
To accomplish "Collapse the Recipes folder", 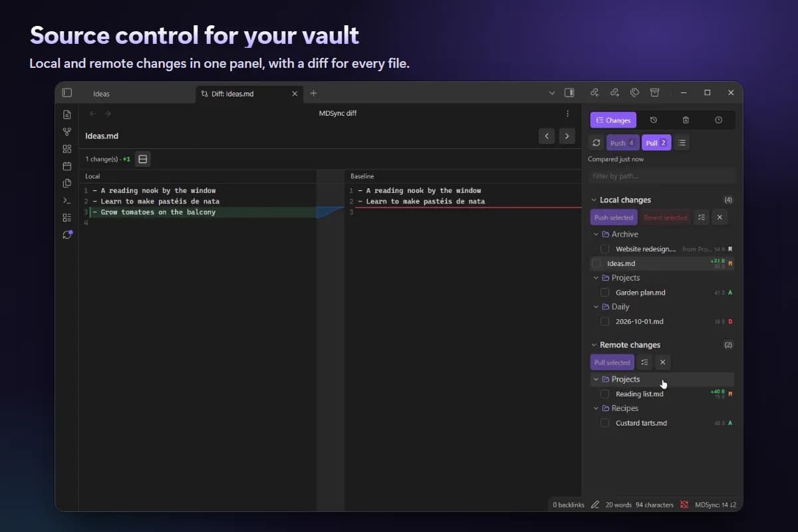I will [x=596, y=408].
